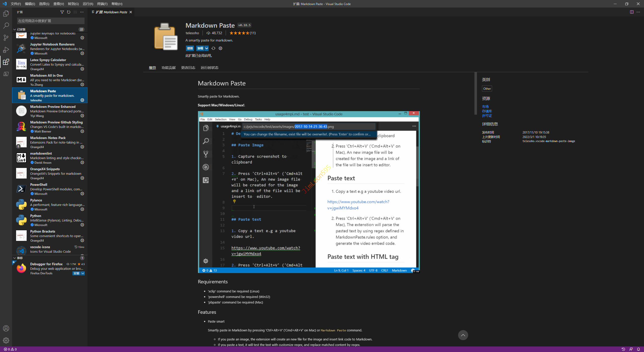Open Run and Debug view
The image size is (644, 352).
pyautogui.click(x=6, y=50)
